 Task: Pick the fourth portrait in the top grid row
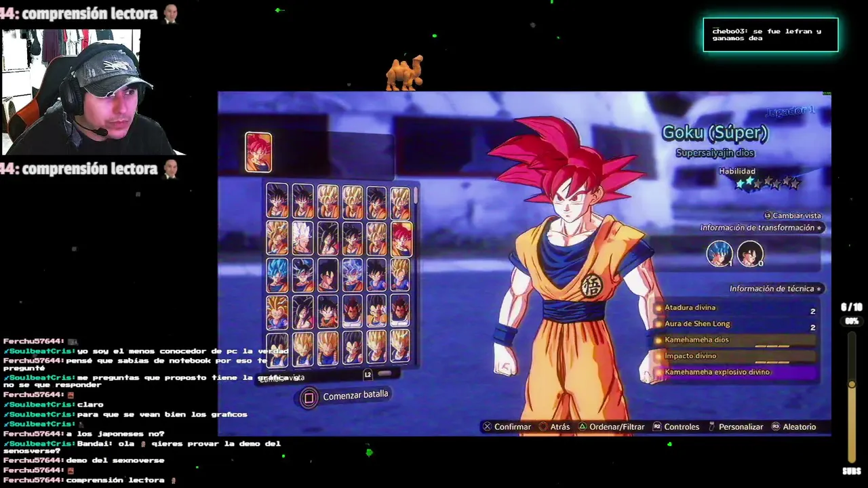352,201
